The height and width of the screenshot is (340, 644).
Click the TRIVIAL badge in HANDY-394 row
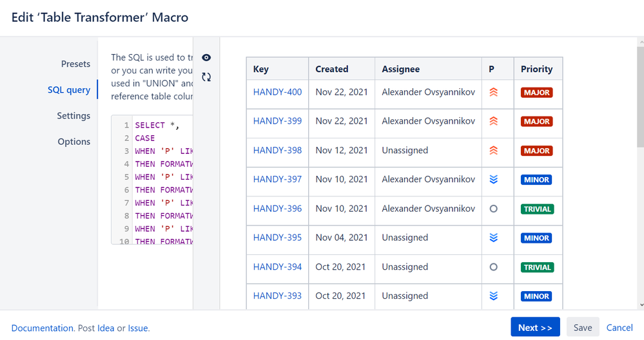[x=537, y=267]
